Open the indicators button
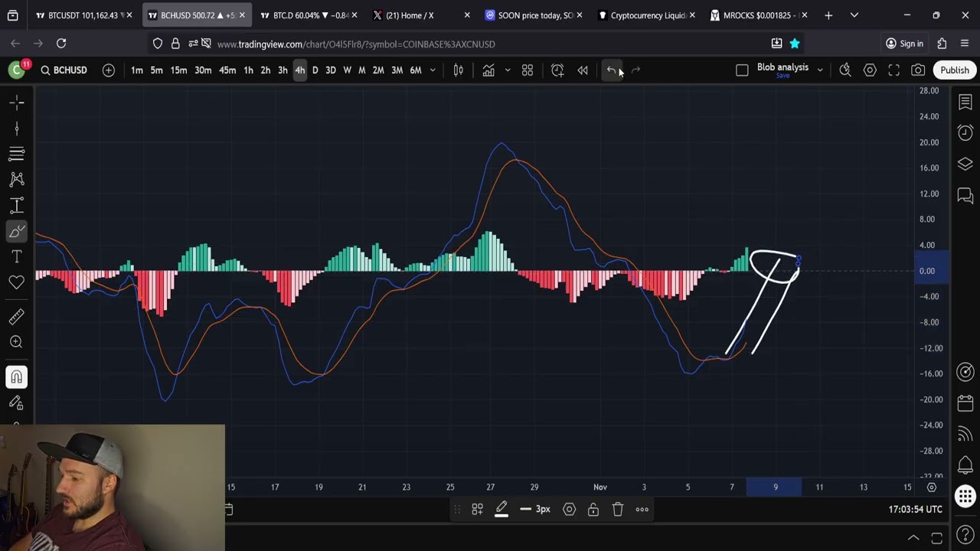Screen dimensions: 980x551 tap(488, 70)
